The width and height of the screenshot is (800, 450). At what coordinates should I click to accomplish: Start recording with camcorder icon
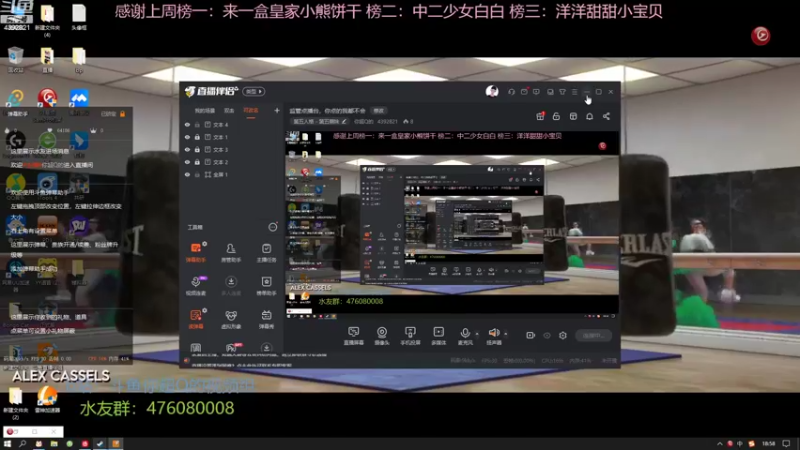tap(531, 335)
